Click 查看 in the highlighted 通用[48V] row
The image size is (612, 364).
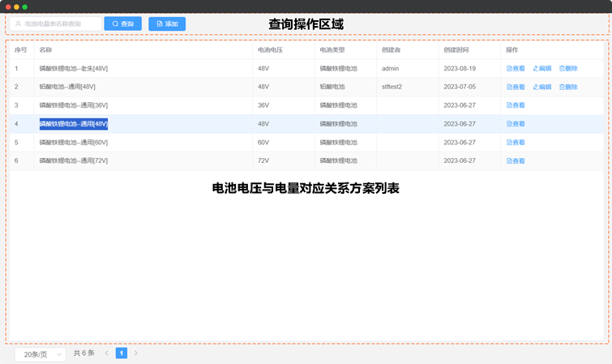tap(516, 124)
